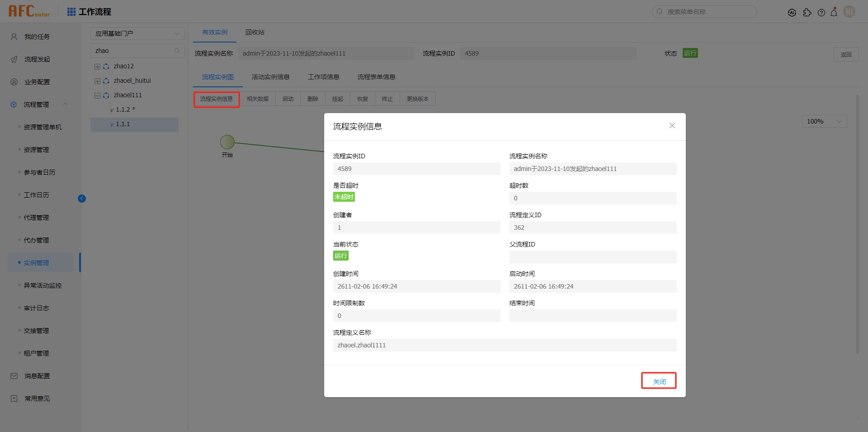The height and width of the screenshot is (432, 868).
Task: Open the 100% zoom level dropdown
Action: point(824,121)
